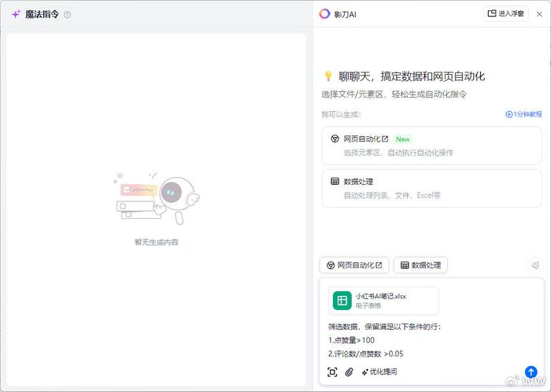This screenshot has width=551, height=392.
Task: Click the description 自动处理列表、文件、Excel等
Action: pos(392,195)
